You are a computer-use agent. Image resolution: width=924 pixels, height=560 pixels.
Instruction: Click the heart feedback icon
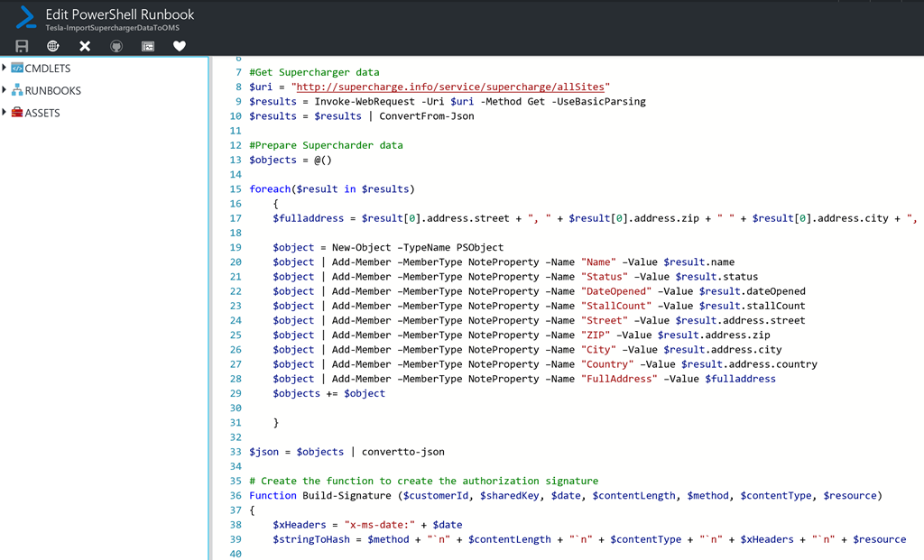tap(180, 46)
